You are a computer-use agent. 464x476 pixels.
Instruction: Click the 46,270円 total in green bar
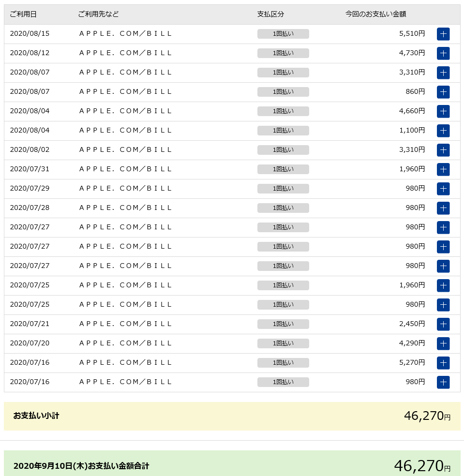tap(422, 466)
